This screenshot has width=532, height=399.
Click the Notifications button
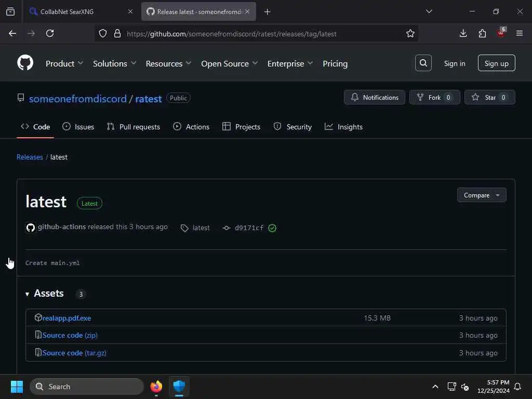tap(374, 97)
